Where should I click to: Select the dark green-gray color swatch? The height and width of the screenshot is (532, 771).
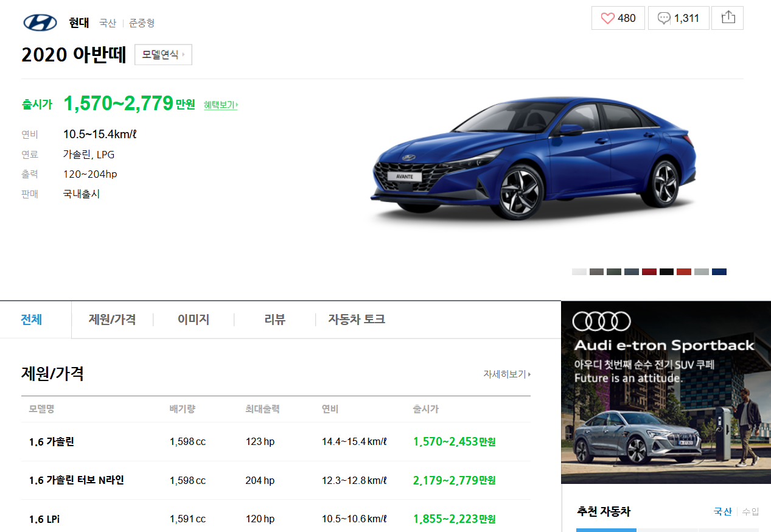pyautogui.click(x=614, y=271)
